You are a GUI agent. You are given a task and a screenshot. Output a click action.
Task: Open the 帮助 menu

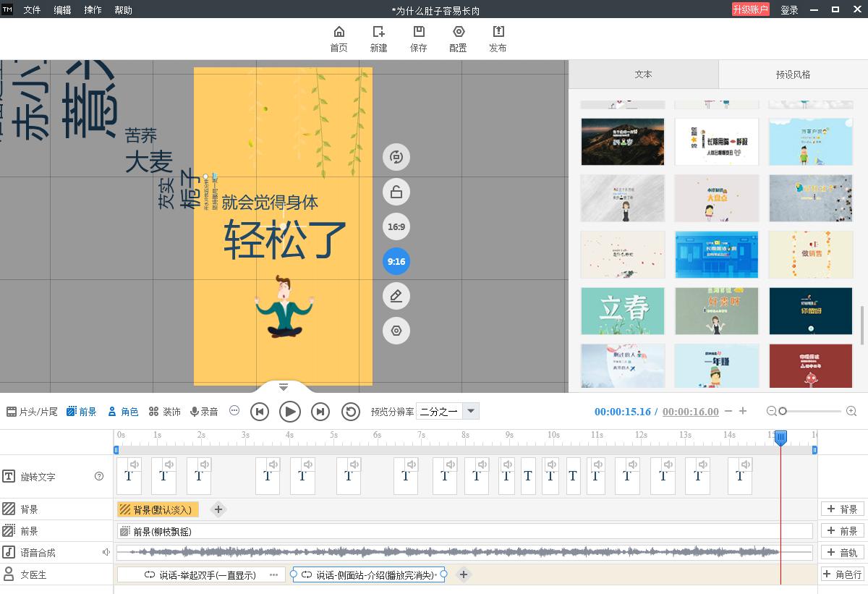[x=122, y=10]
